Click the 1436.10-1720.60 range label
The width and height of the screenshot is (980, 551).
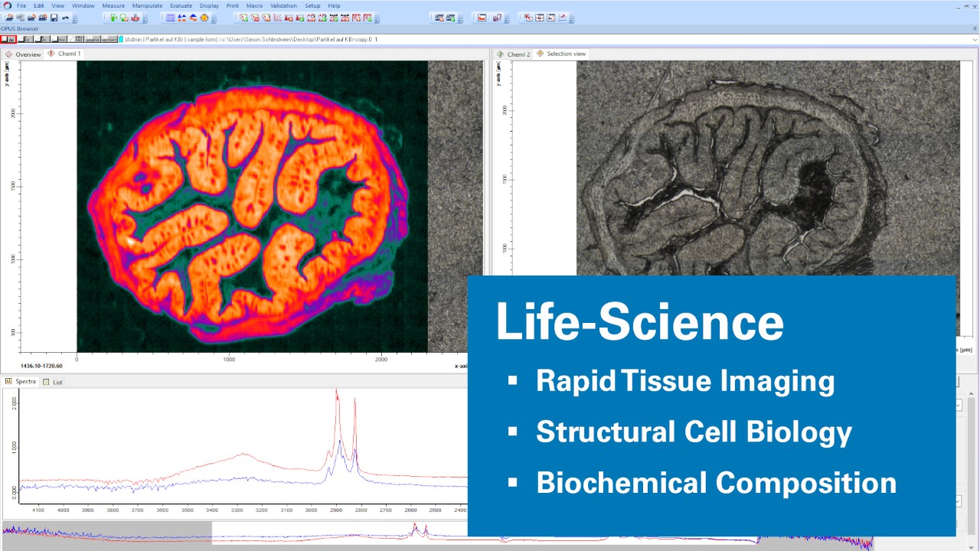pos(41,366)
